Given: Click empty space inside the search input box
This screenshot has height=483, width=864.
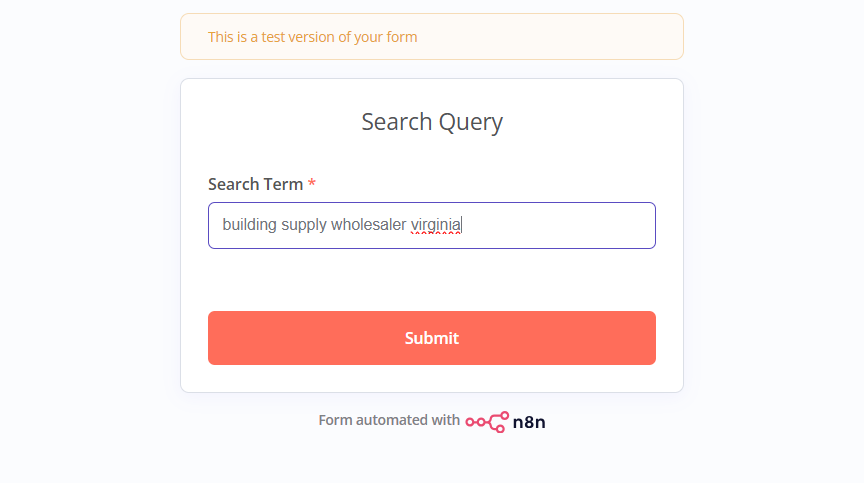Looking at the screenshot, I should [x=557, y=225].
